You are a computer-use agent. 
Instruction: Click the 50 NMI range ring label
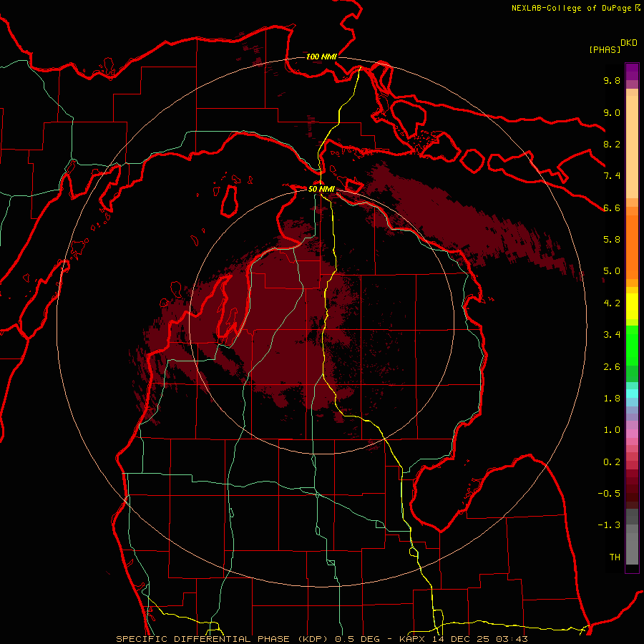click(x=321, y=189)
